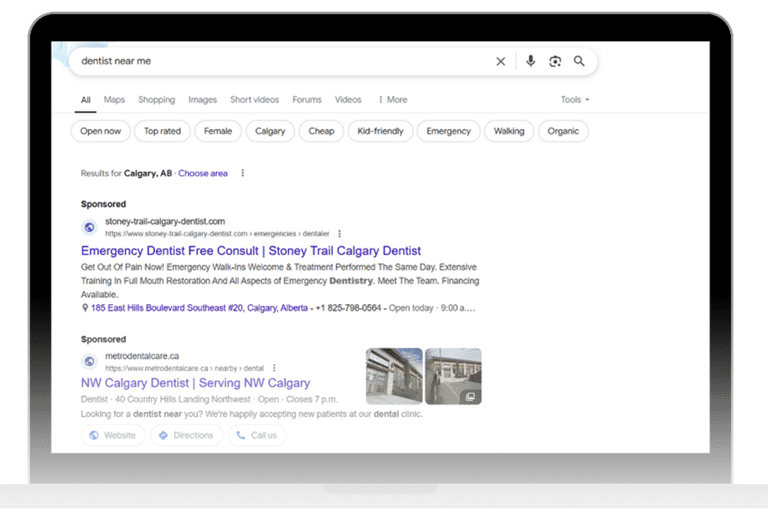
Task: Apply the Emergency filter chip
Action: pos(448,131)
